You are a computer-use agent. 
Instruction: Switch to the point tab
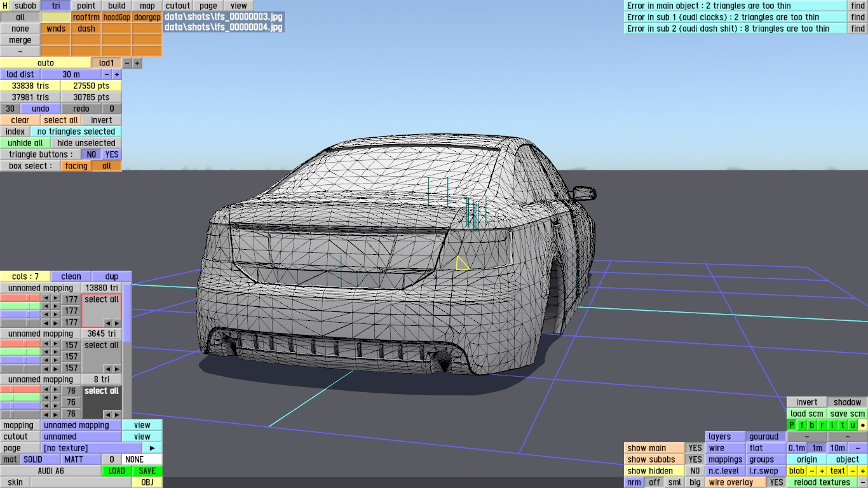click(86, 6)
